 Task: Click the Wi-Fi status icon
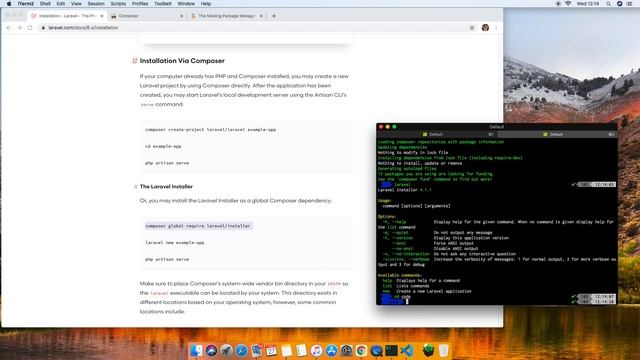point(568,4)
